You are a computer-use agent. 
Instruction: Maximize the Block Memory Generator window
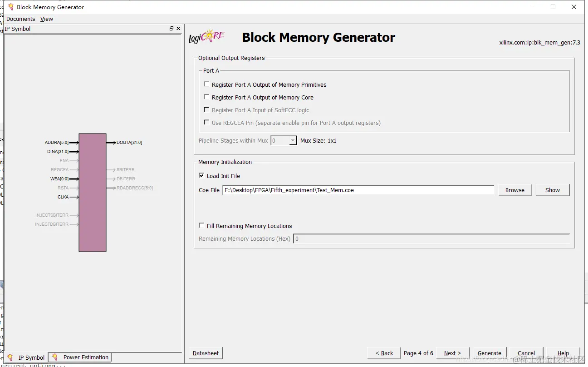553,7
